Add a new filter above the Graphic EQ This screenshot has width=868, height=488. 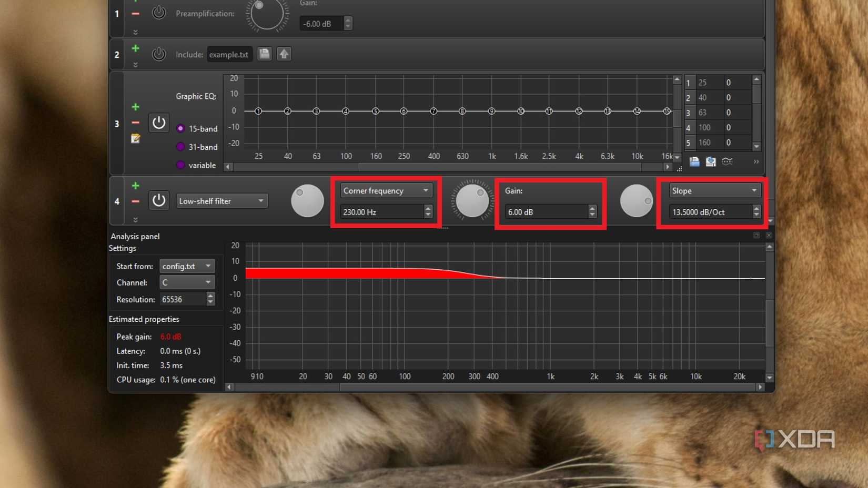coord(135,107)
